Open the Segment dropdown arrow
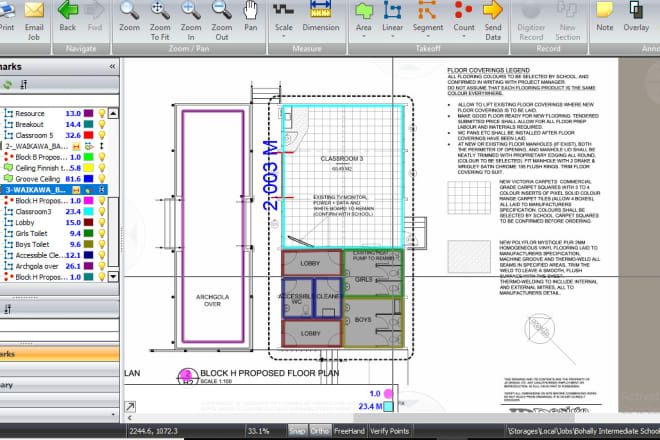 427,36
